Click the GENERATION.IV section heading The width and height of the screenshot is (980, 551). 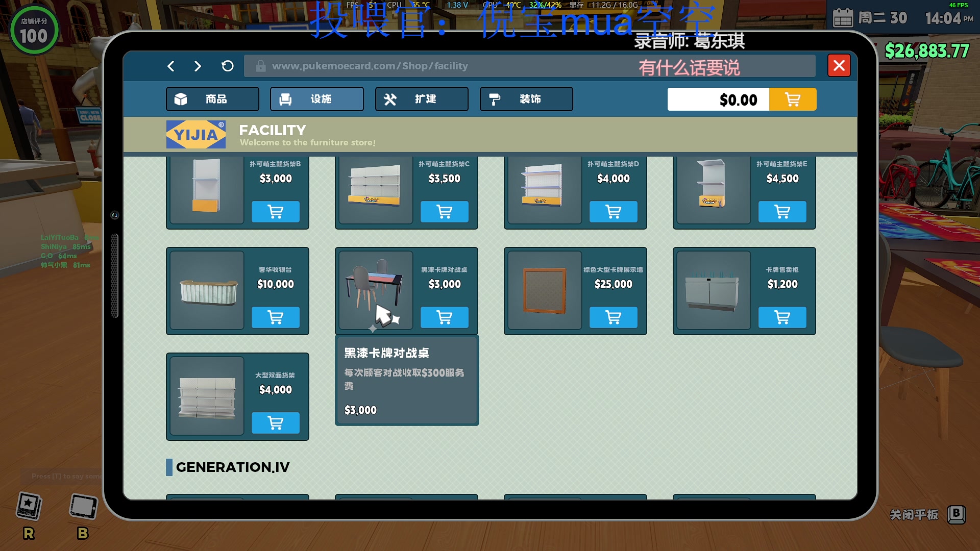[x=233, y=467]
